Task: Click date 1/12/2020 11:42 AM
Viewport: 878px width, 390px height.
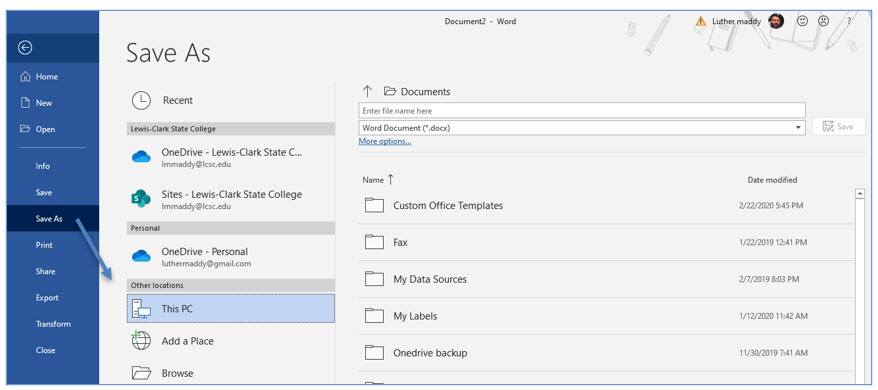Action: (x=773, y=316)
